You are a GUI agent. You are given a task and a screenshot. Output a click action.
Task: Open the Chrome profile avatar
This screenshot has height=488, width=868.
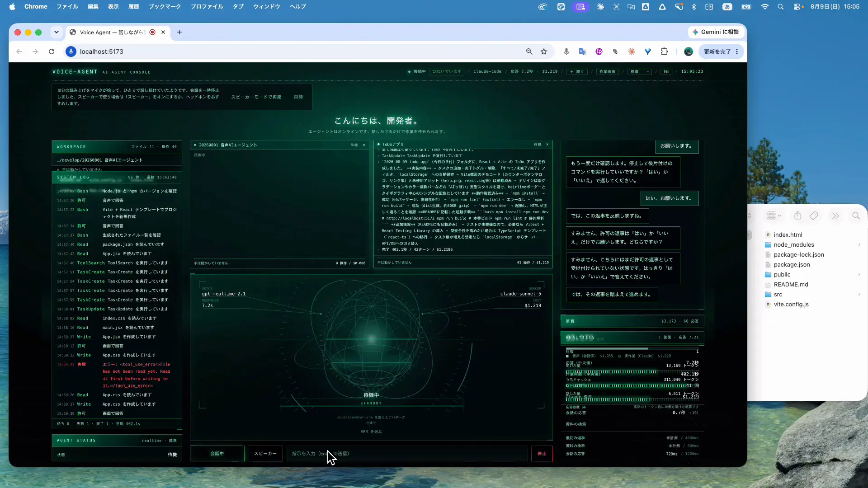point(689,52)
